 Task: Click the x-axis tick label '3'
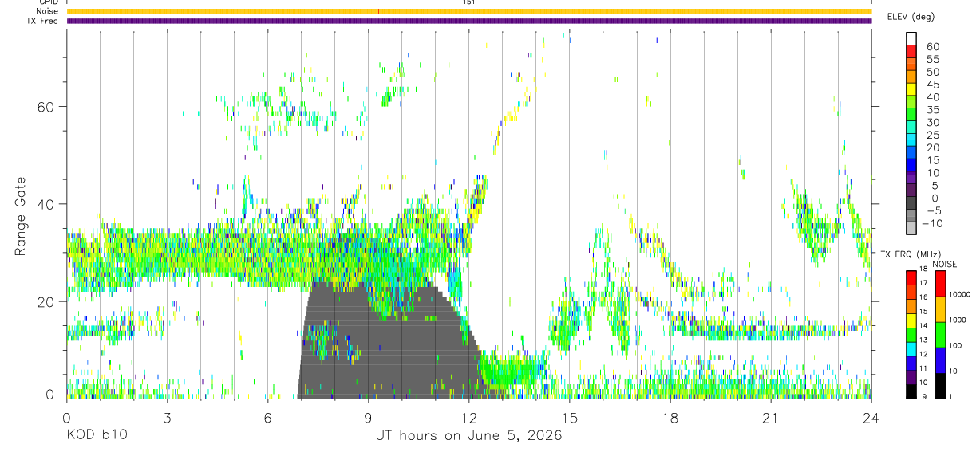pos(167,418)
